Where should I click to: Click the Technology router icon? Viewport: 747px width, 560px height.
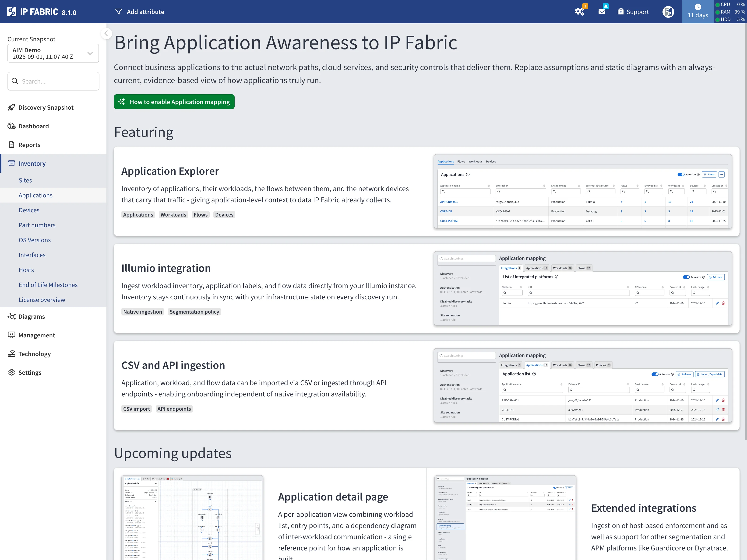pyautogui.click(x=11, y=353)
